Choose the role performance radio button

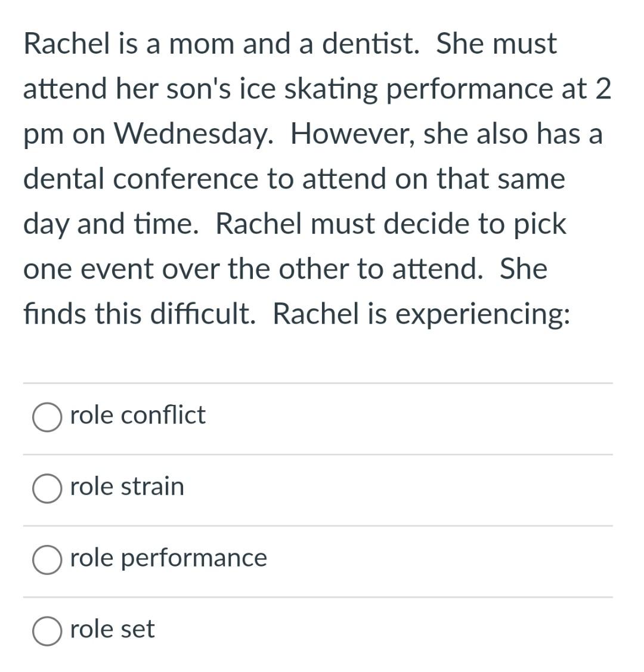[x=47, y=559]
